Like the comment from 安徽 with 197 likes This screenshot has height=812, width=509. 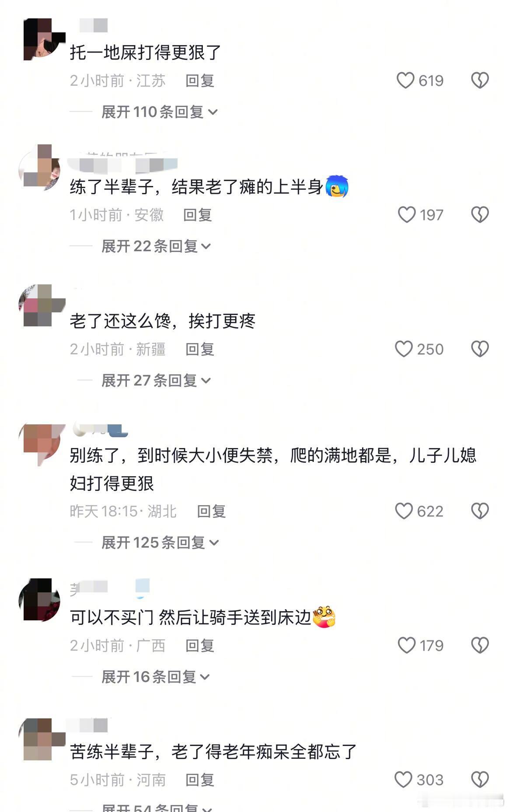tap(407, 215)
